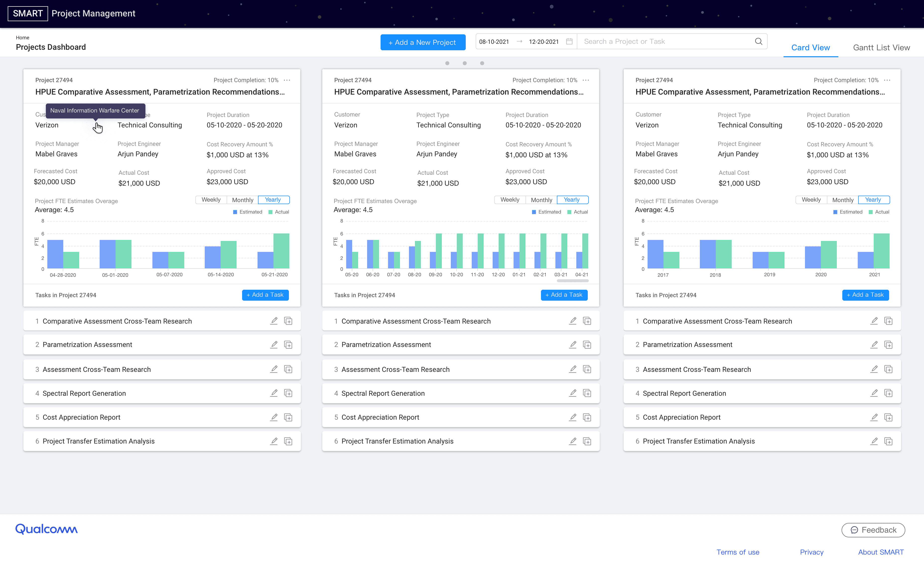Image resolution: width=924 pixels, height=564 pixels.
Task: Open the Feedback button
Action: [873, 530]
